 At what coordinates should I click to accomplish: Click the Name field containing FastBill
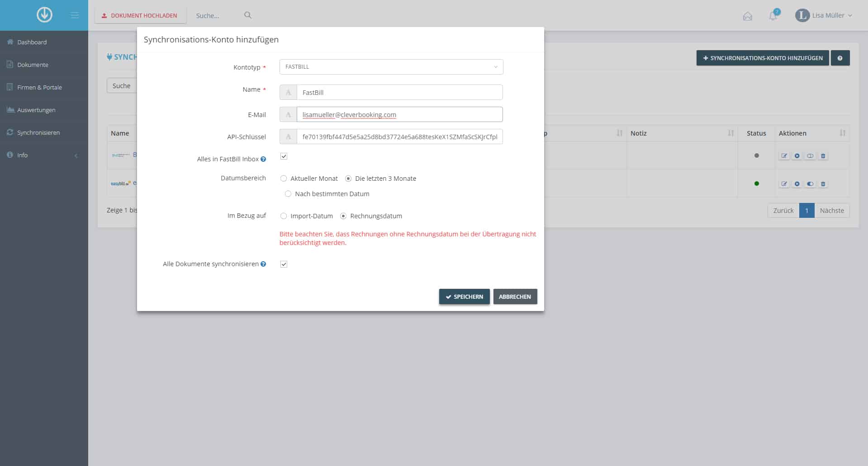399,92
